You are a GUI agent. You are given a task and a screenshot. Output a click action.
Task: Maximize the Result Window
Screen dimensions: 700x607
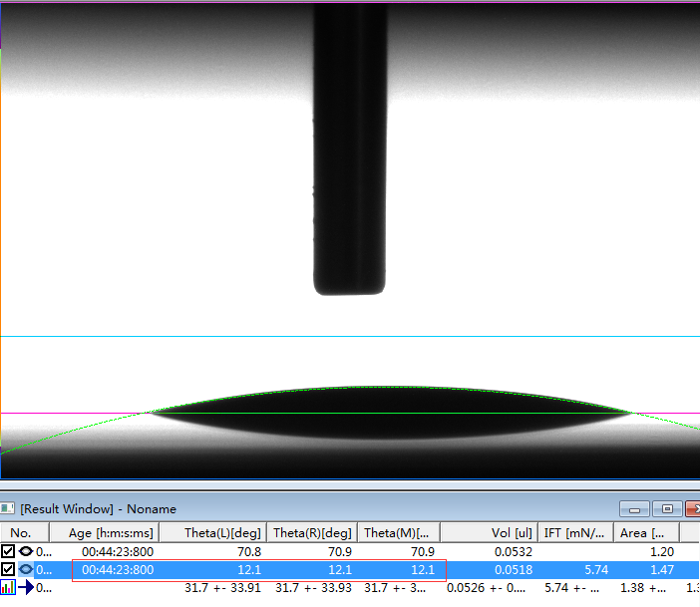[x=667, y=509]
